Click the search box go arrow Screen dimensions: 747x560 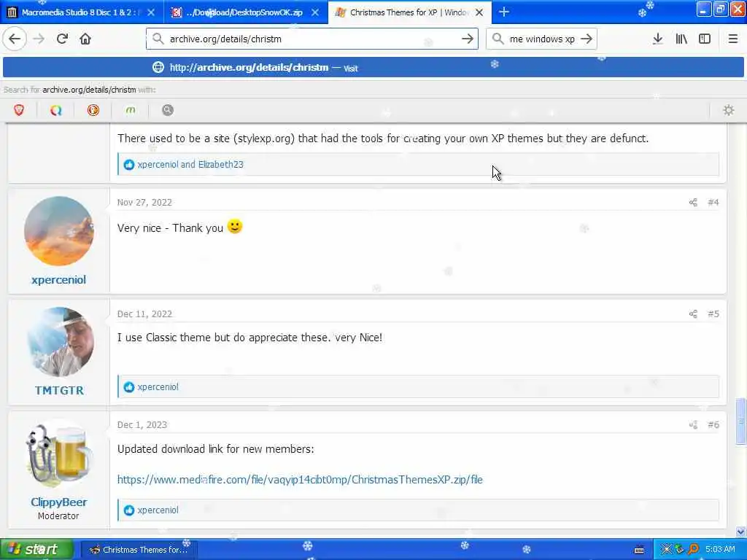pyautogui.click(x=587, y=39)
